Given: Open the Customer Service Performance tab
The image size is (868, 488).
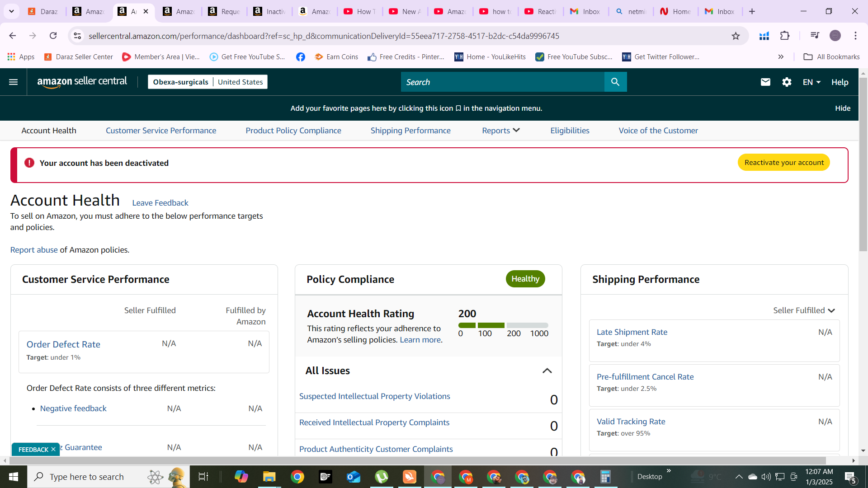Looking at the screenshot, I should [x=161, y=131].
